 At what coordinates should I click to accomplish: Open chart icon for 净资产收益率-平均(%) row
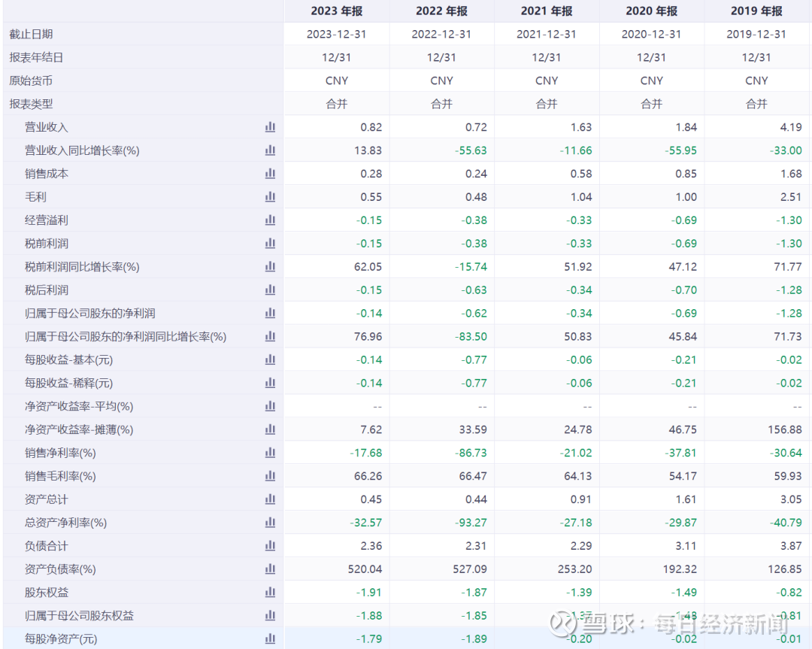(271, 406)
